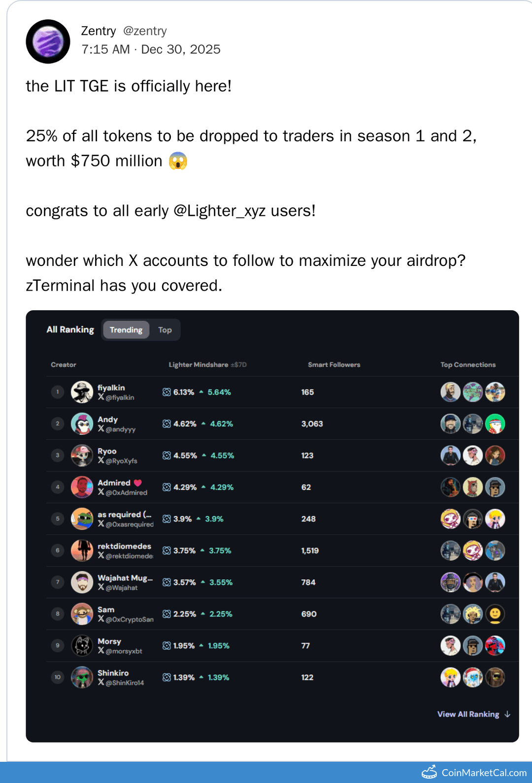Click the View All Ranking link
Viewport: 532px width, 783px height.
468,714
